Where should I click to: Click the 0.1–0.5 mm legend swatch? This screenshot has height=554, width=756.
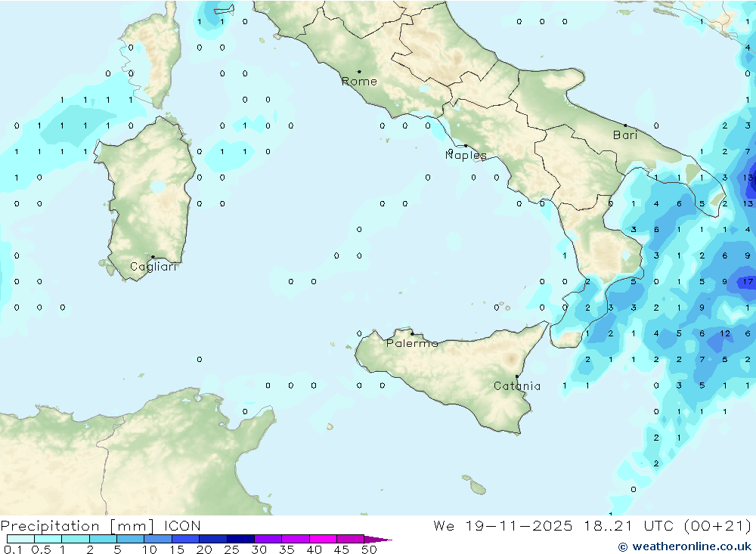pyautogui.click(x=20, y=539)
